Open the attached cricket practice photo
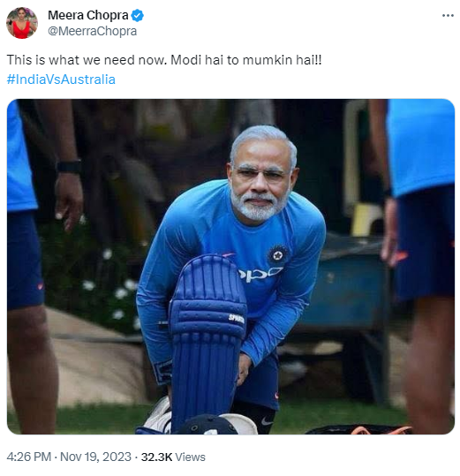Screen dimensions: 460x476 pyautogui.click(x=230, y=267)
